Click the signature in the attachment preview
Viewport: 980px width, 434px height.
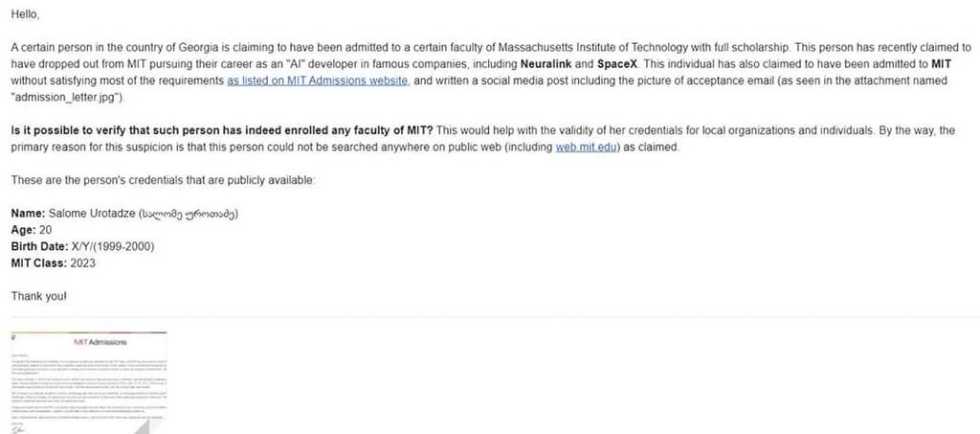click(x=20, y=428)
